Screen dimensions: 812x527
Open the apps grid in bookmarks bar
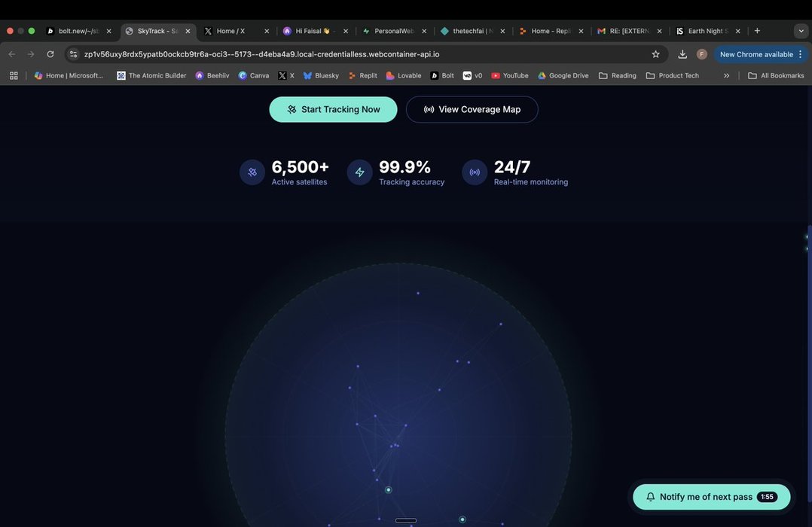[14, 75]
